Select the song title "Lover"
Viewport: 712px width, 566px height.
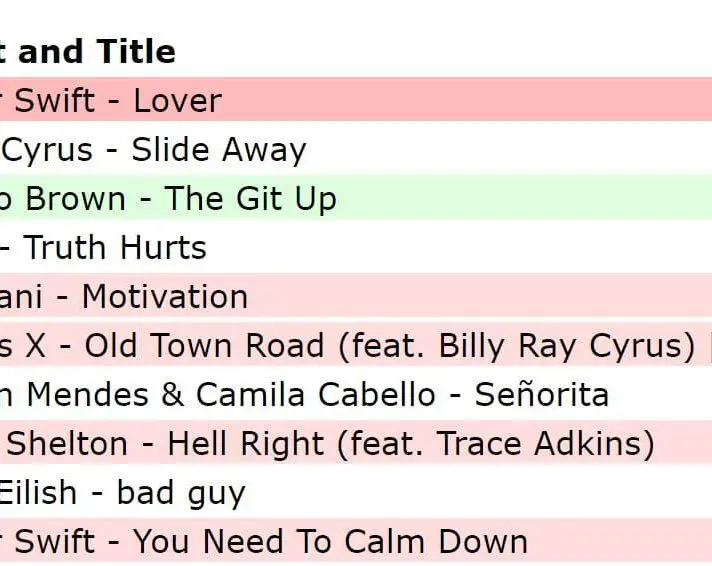177,100
